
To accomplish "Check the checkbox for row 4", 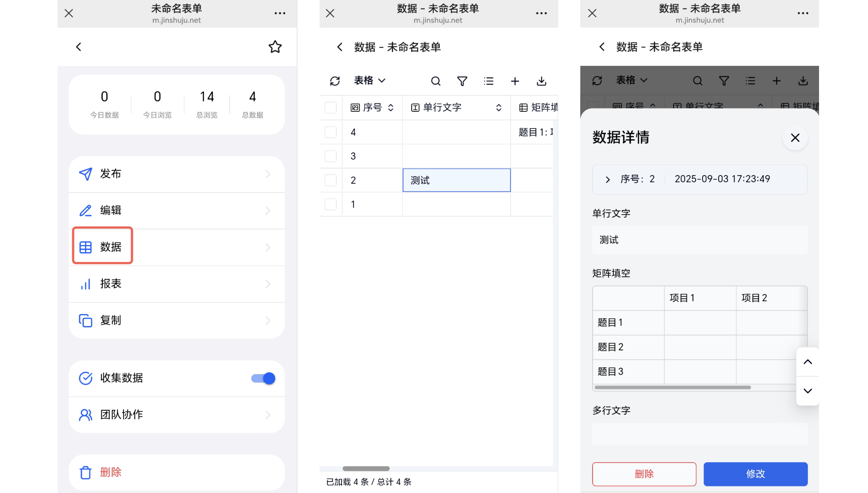I will coord(330,132).
